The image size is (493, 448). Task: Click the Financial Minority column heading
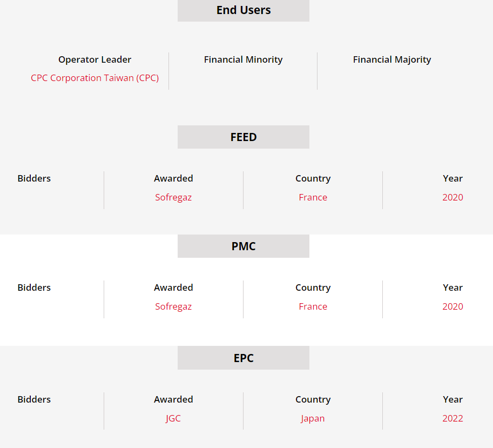[243, 60]
